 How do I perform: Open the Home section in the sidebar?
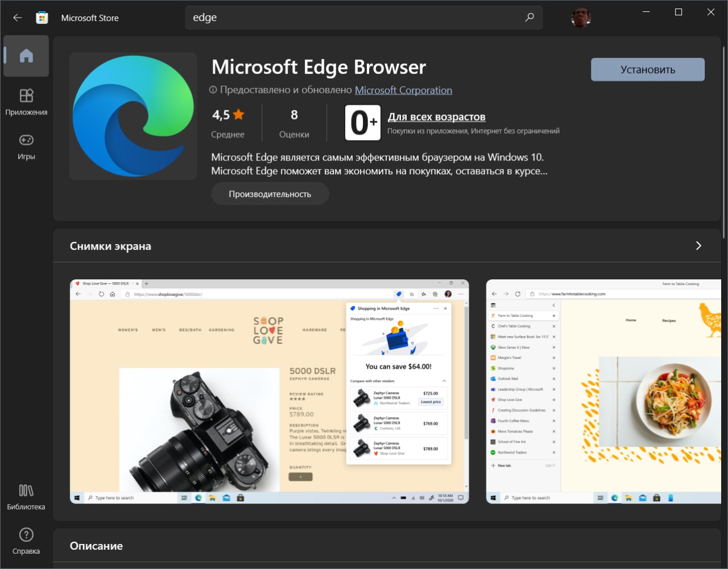(x=26, y=56)
